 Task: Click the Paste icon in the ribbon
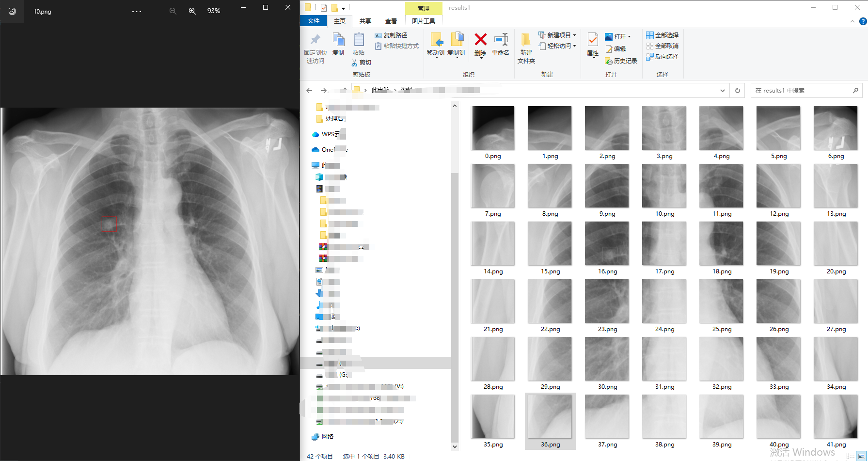click(x=359, y=40)
